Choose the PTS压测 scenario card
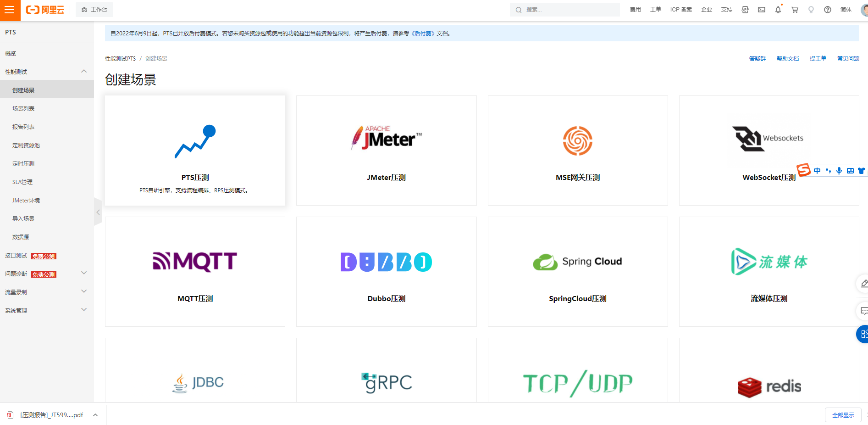868x425 pixels. [x=195, y=151]
